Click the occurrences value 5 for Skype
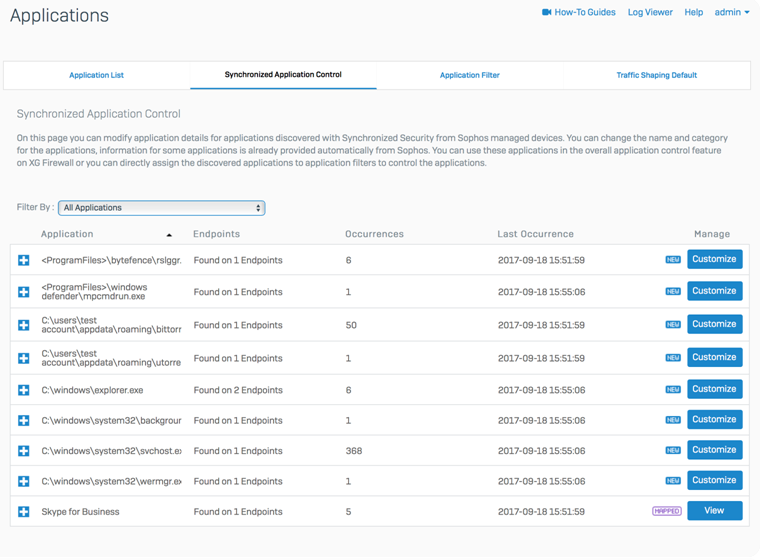 [348, 511]
